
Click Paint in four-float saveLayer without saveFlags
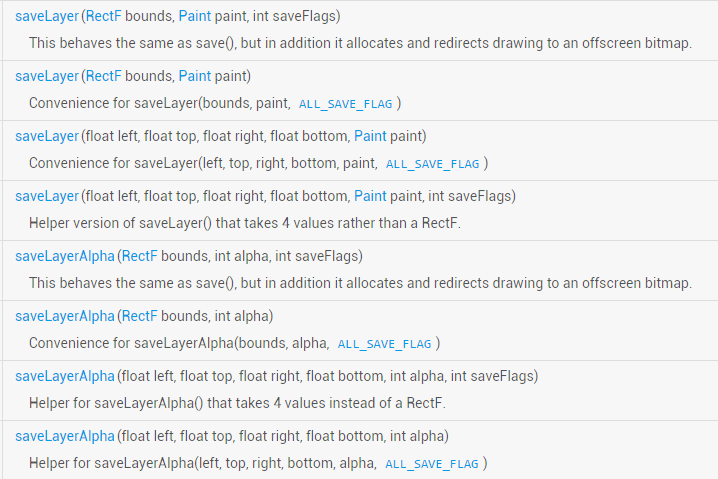pos(370,136)
